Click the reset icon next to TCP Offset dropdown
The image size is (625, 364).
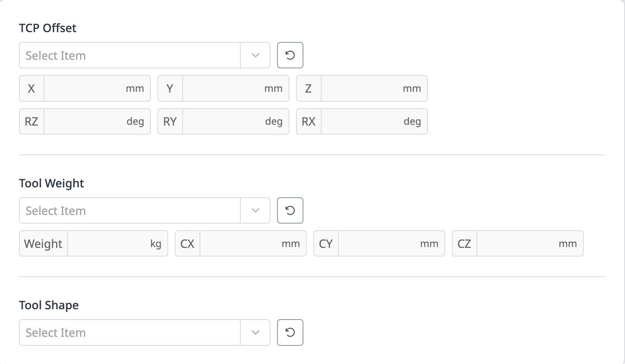point(290,55)
